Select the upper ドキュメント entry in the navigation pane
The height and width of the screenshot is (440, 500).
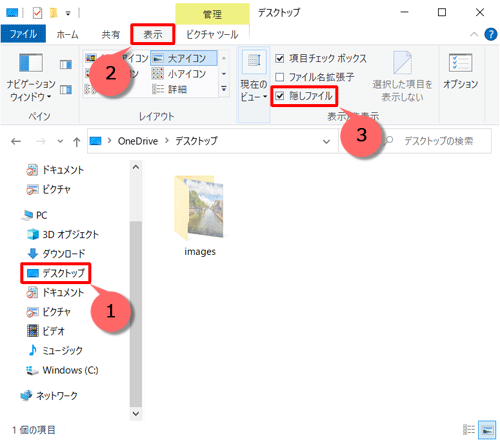[55, 170]
